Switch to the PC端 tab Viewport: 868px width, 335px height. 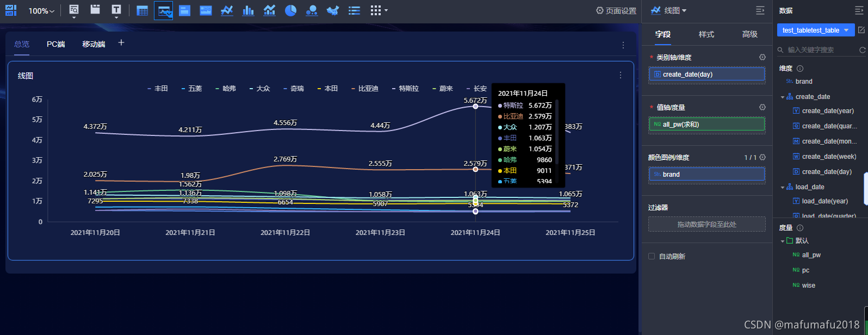(56, 44)
